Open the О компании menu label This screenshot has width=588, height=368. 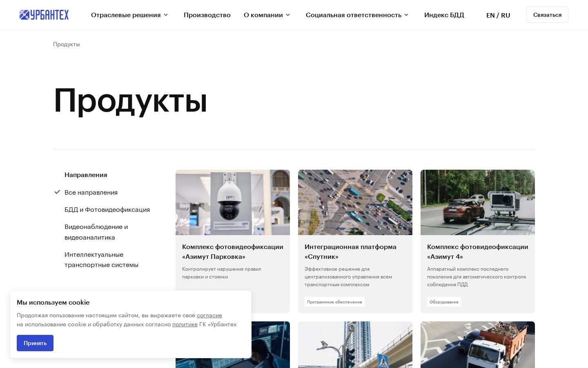tap(263, 15)
